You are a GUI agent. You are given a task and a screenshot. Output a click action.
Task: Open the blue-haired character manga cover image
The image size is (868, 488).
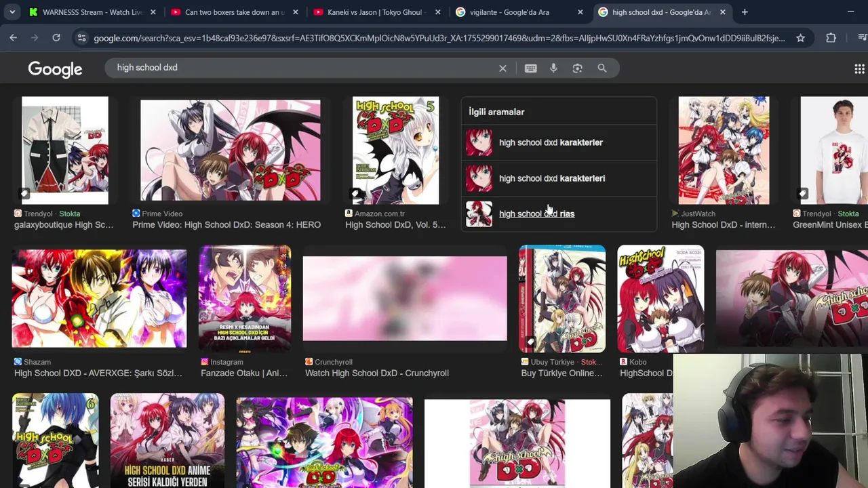click(x=56, y=441)
